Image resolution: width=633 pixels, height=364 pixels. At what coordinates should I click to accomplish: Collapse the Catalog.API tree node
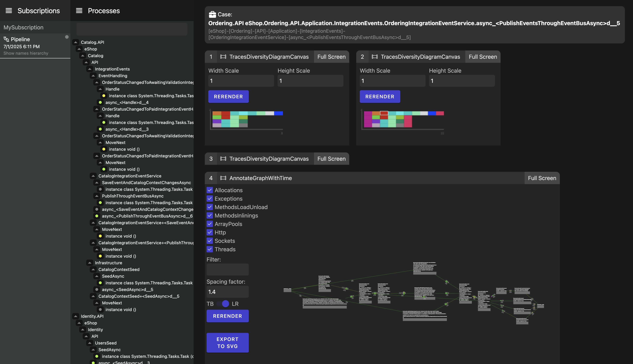pyautogui.click(x=75, y=42)
